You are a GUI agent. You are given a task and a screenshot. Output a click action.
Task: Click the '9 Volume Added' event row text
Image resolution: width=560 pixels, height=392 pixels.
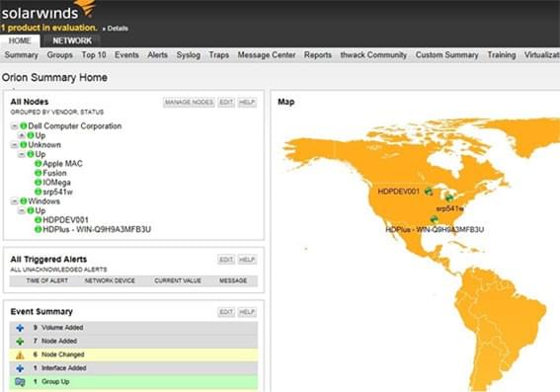[x=58, y=328]
